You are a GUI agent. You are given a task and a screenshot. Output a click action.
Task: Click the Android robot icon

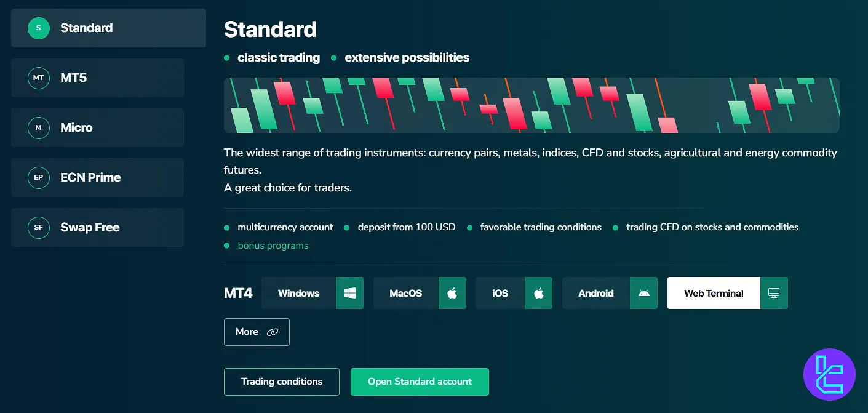643,293
